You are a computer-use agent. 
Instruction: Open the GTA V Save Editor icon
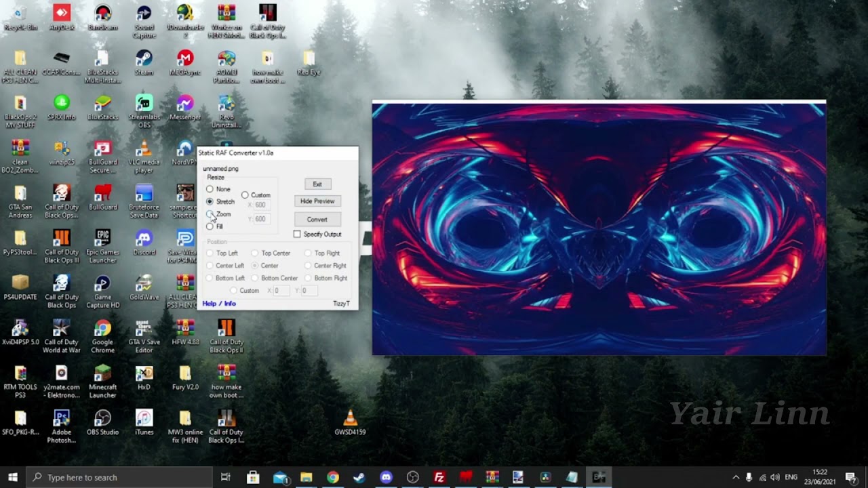tap(144, 336)
